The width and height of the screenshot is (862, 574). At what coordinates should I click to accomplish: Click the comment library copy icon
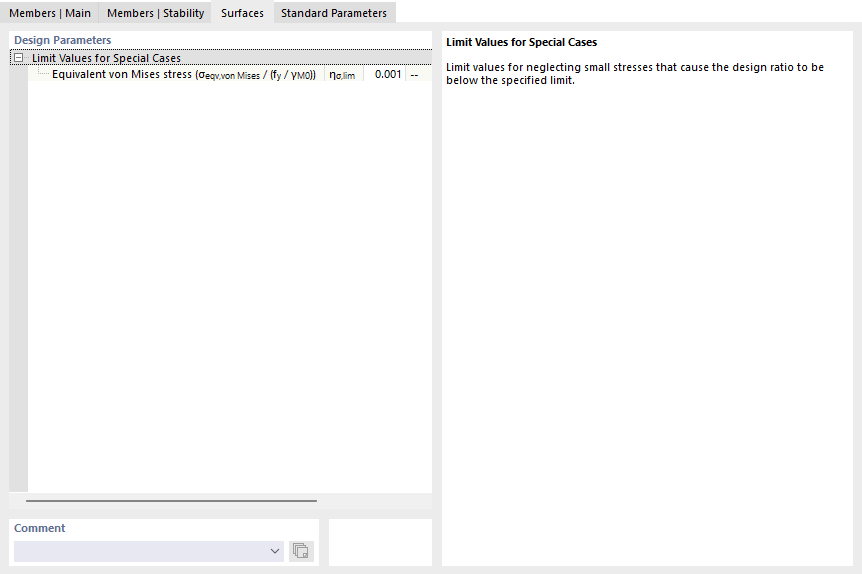point(301,551)
